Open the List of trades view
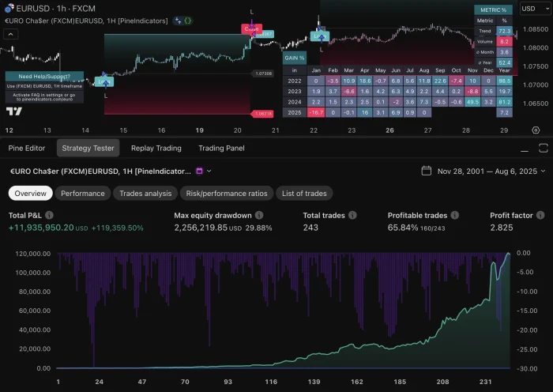This screenshot has height=392, width=553. 304,193
